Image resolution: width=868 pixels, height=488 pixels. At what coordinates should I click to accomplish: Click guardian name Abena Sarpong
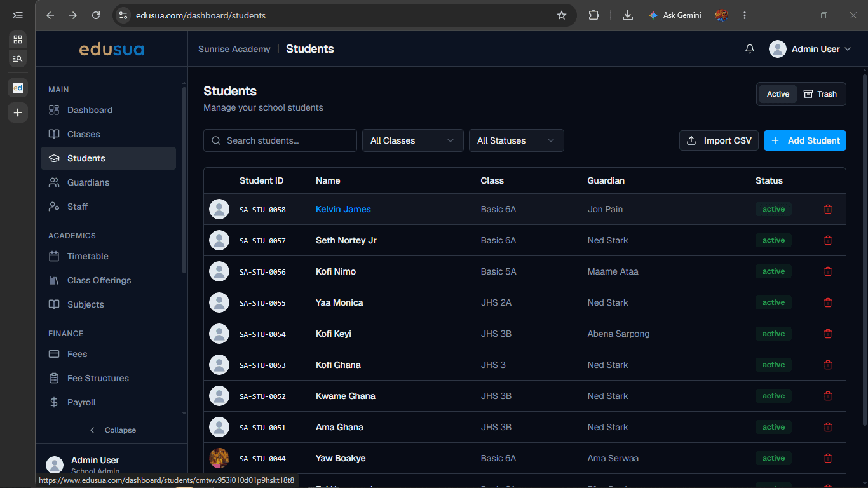618,334
